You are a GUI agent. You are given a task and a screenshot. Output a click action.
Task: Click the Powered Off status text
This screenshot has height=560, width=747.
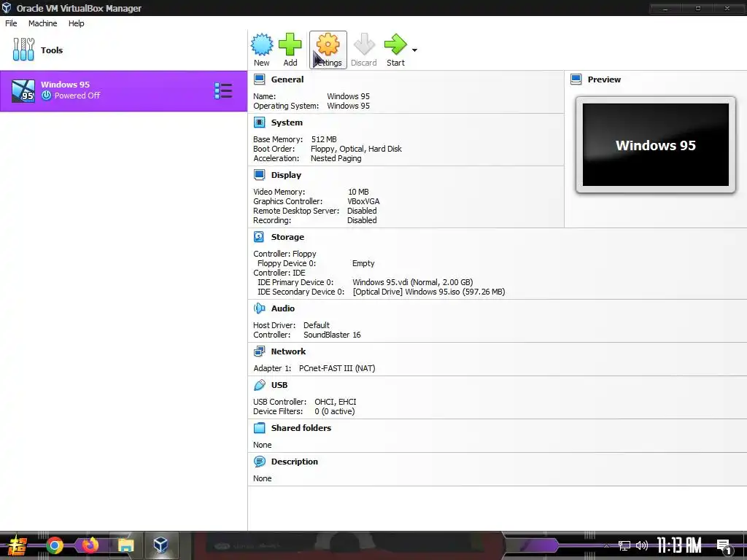[77, 96]
